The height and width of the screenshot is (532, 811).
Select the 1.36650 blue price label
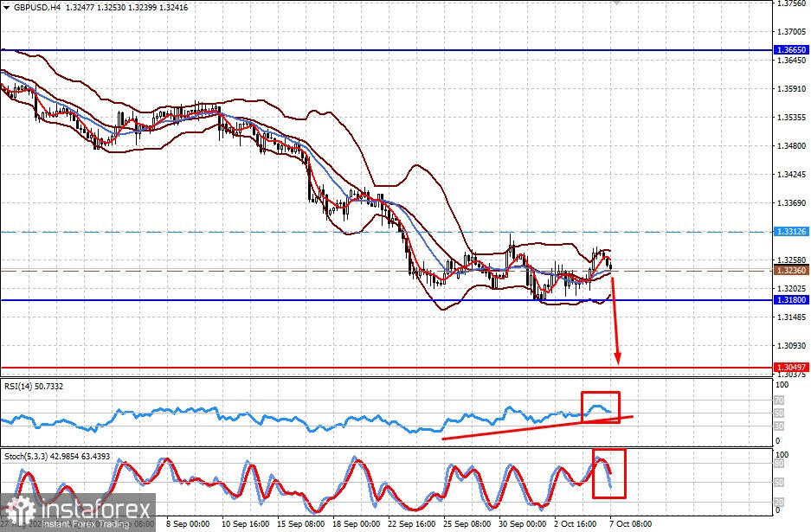[791, 50]
